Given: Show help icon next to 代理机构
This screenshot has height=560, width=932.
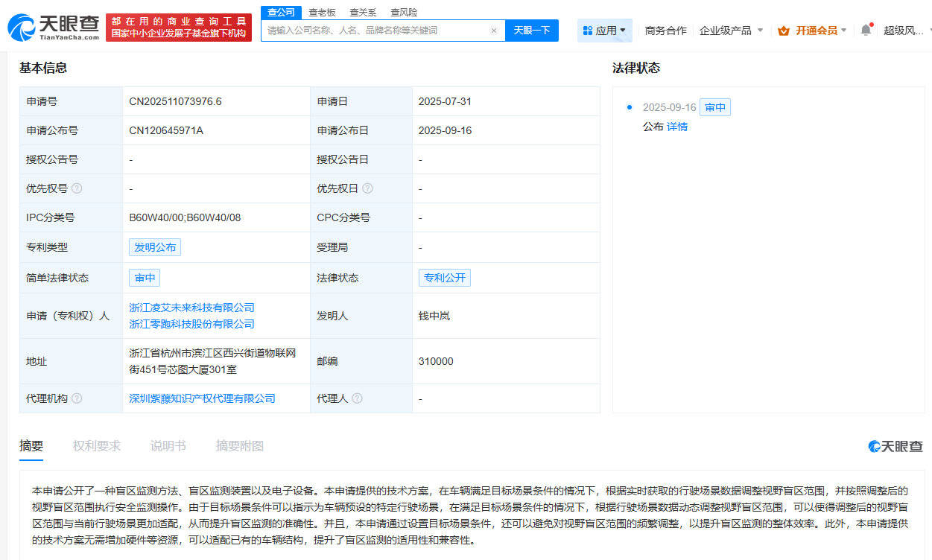Looking at the screenshot, I should coord(77,398).
